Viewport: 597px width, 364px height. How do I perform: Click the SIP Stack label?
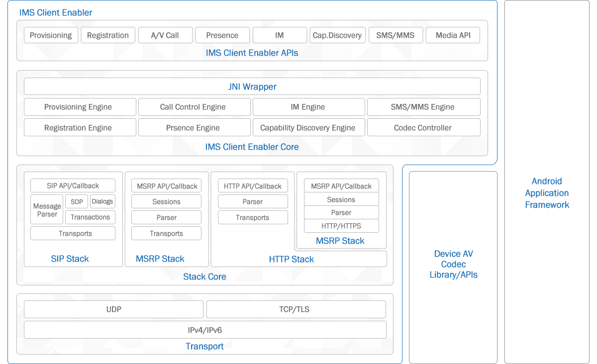click(x=70, y=259)
